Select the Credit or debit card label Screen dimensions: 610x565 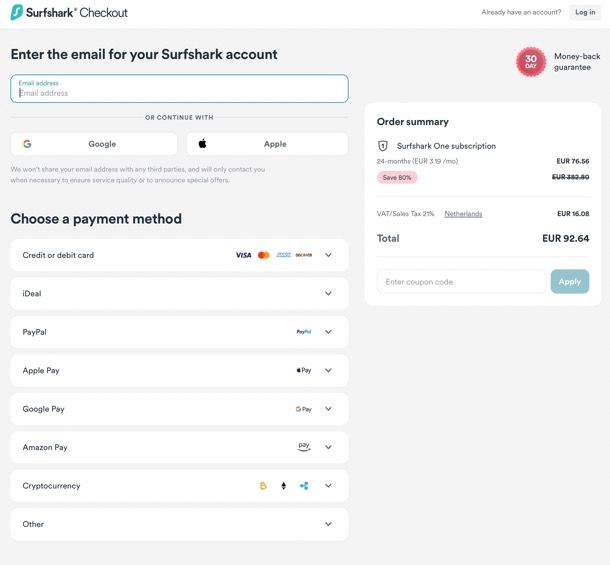(x=58, y=255)
